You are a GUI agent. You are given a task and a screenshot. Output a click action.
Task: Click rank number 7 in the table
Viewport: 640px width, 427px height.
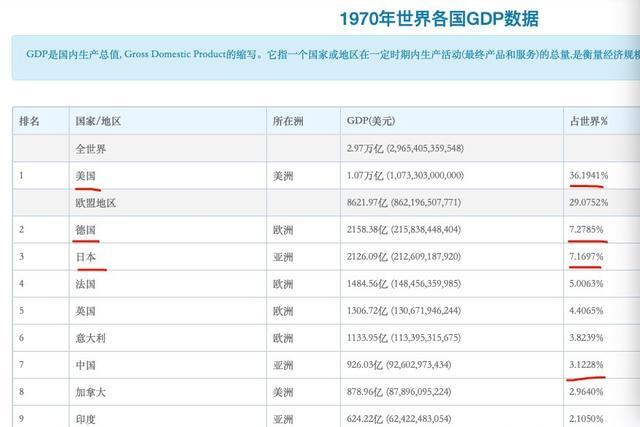tap(21, 365)
